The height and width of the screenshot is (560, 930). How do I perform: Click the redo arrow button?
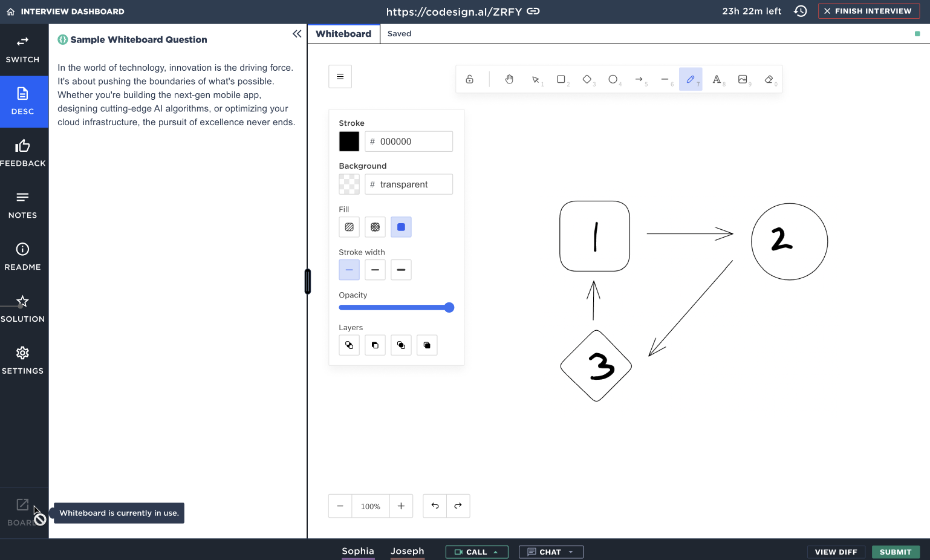tap(458, 506)
